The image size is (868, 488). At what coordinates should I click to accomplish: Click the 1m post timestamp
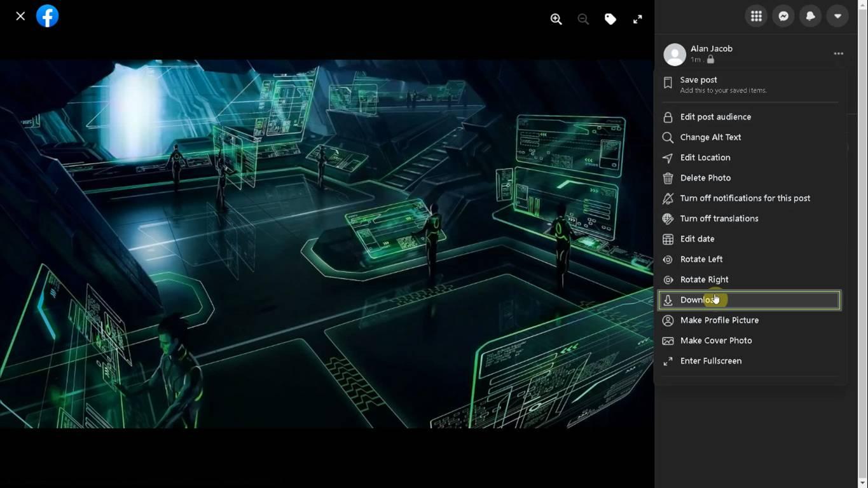tap(696, 60)
